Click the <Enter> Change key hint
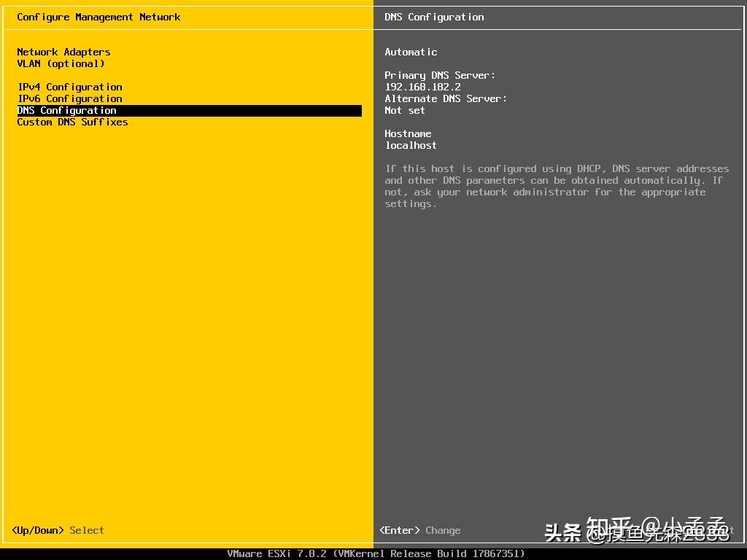 [x=419, y=531]
